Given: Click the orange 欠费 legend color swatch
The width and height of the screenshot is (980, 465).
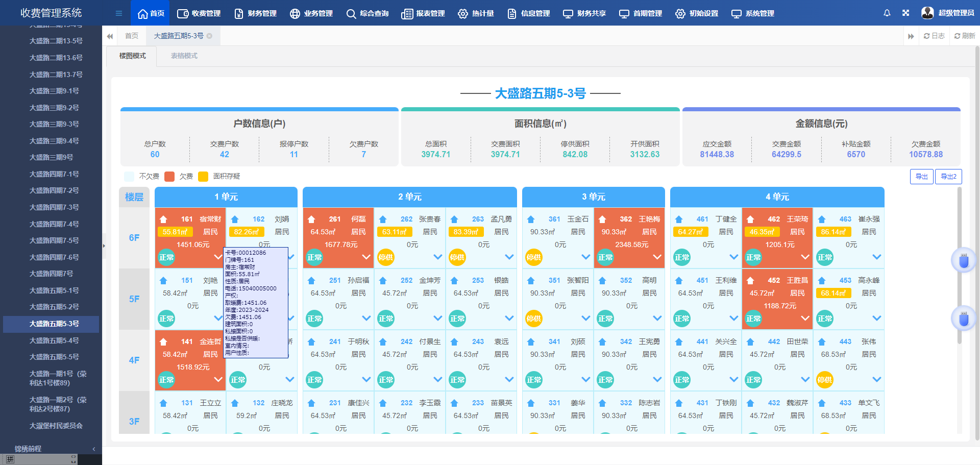Looking at the screenshot, I should pyautogui.click(x=169, y=176).
